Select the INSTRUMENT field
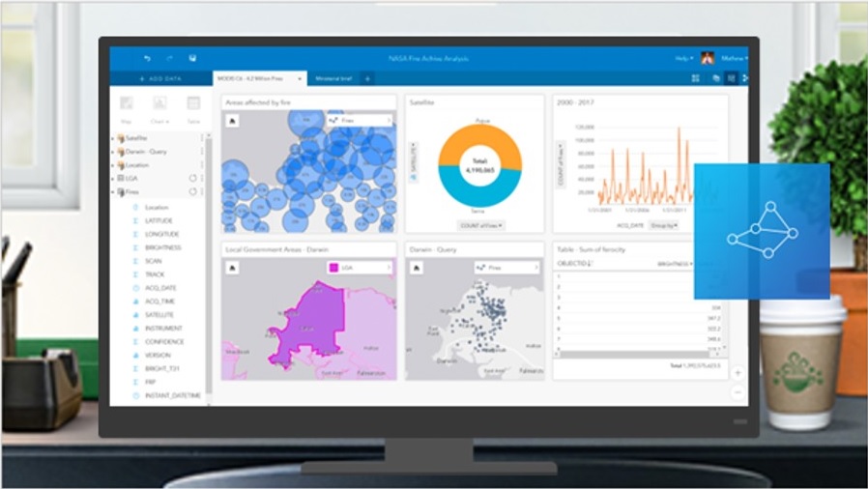868x489 pixels. 163,328
